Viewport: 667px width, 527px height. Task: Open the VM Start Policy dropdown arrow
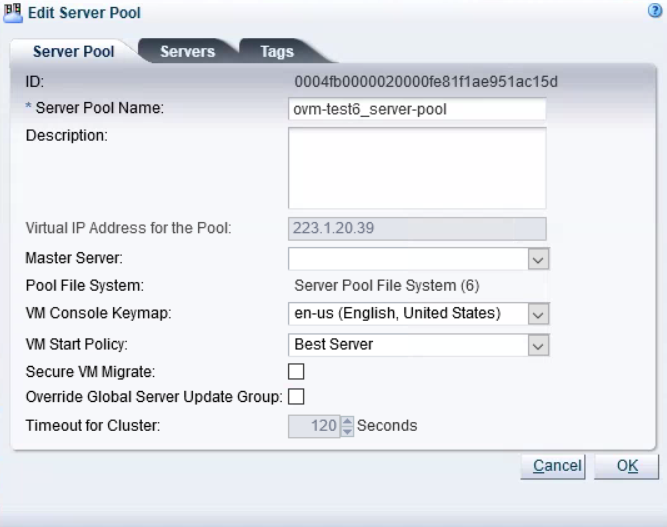538,345
